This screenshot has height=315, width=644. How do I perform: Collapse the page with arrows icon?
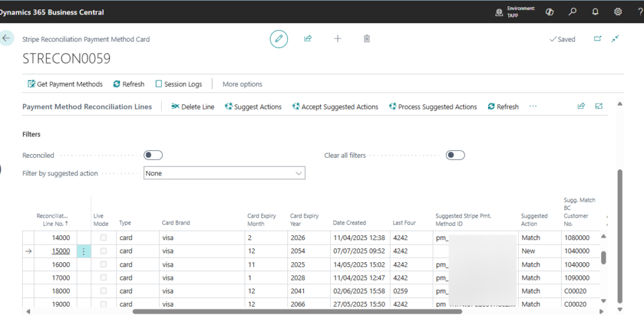click(x=615, y=38)
